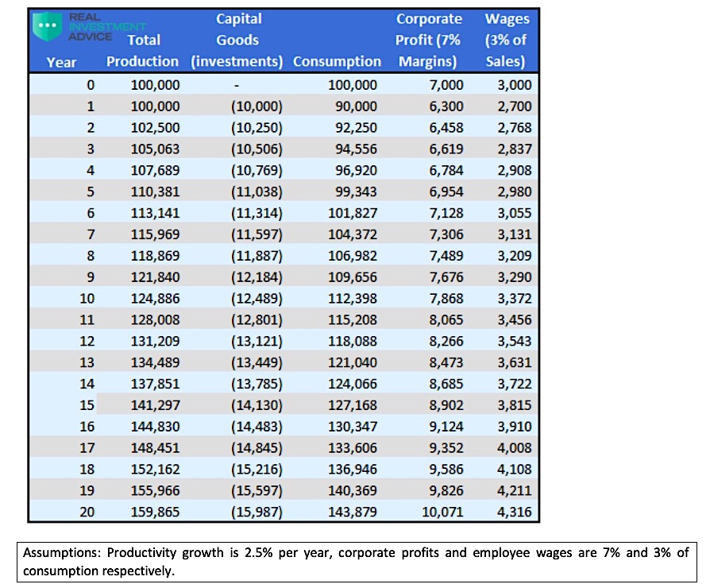Select consumption value 121,040
The image size is (710, 588).
pyautogui.click(x=353, y=362)
